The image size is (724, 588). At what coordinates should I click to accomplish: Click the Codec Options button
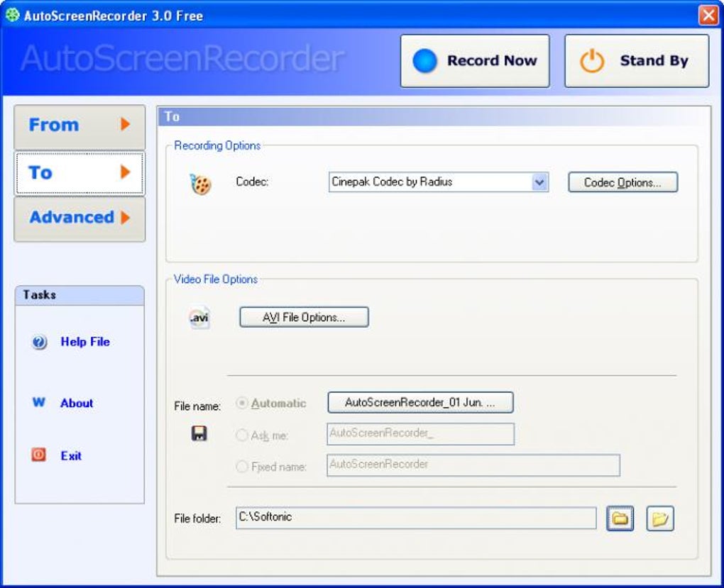[x=622, y=182]
